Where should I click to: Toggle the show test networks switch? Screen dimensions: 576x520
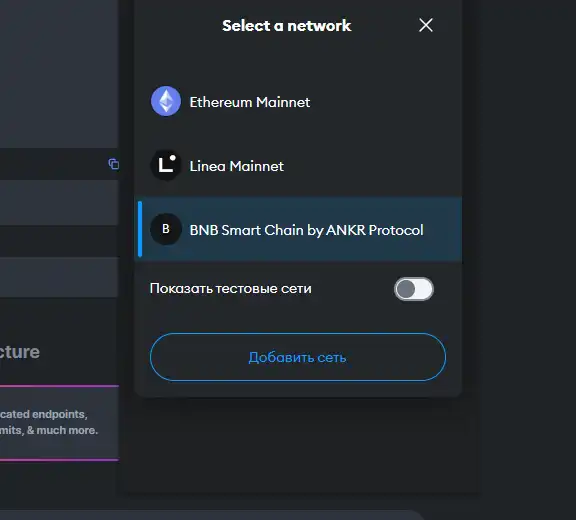[x=414, y=289]
